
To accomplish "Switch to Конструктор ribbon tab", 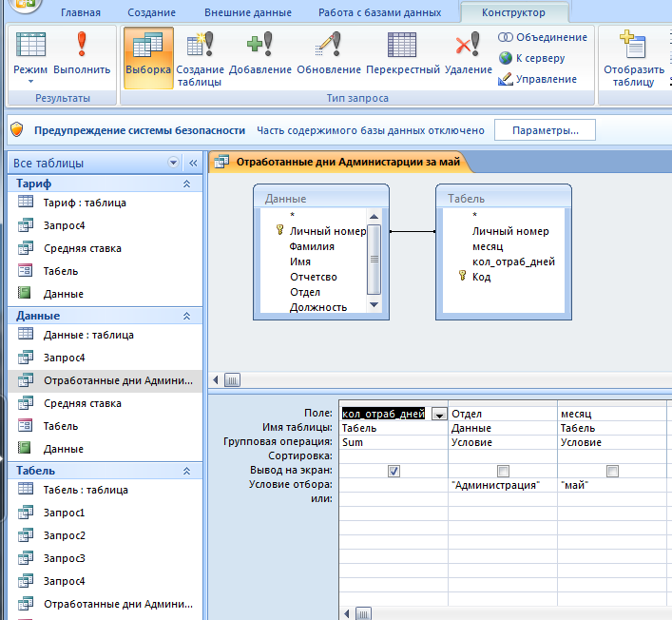I will 513,12.
